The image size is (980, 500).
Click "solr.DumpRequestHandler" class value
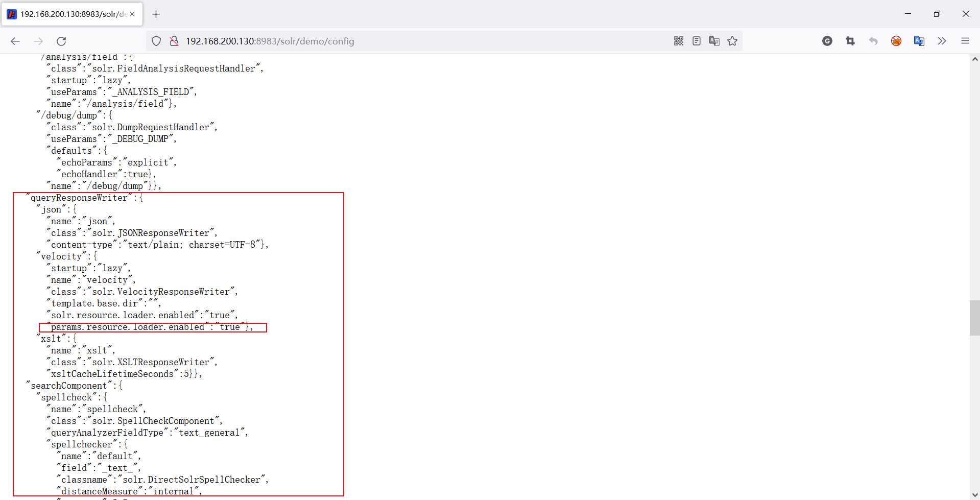coord(151,127)
